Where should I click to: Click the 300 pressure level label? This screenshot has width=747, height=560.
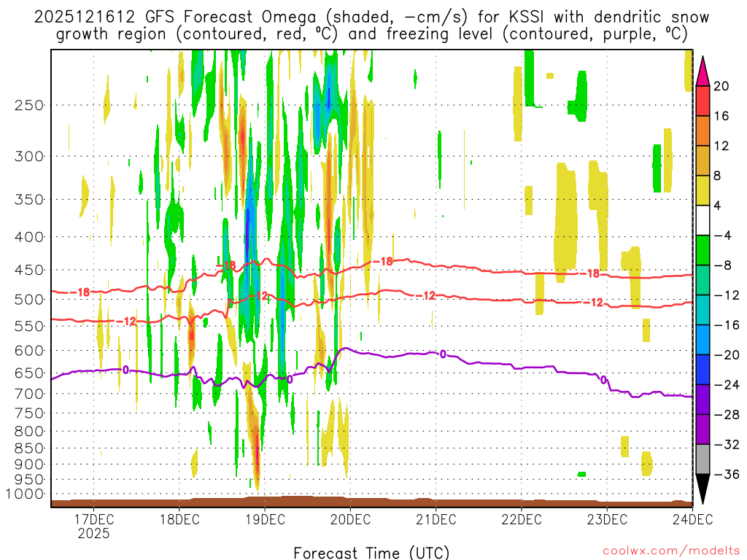click(29, 156)
